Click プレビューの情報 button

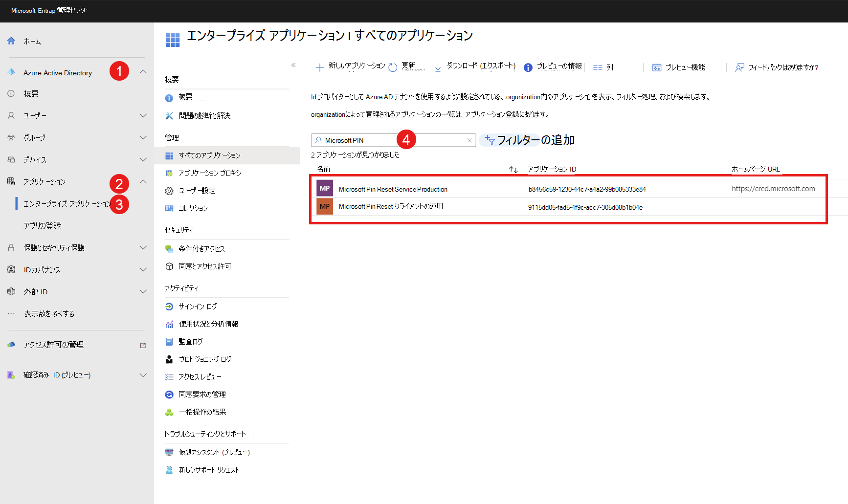tap(553, 66)
